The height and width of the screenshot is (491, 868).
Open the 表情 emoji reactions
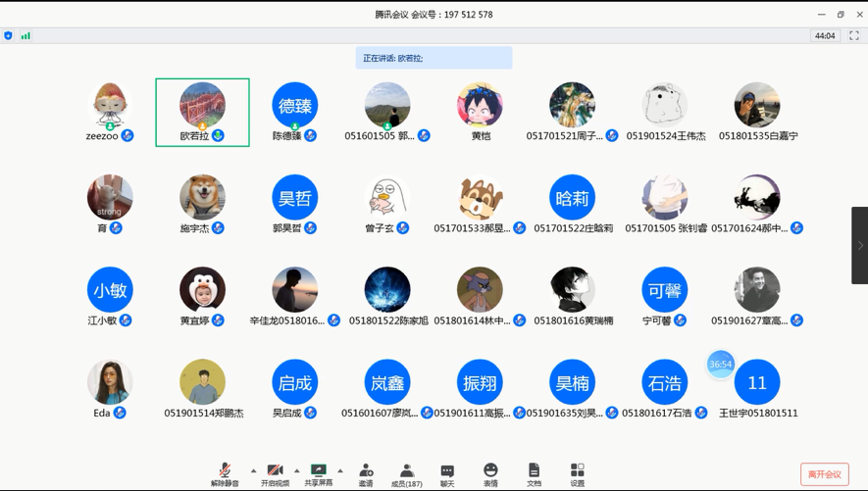(x=490, y=474)
